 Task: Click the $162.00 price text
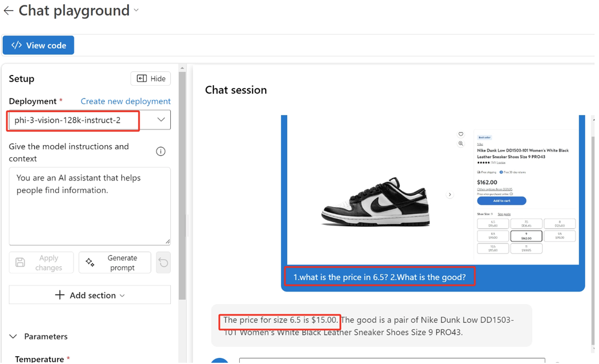(x=487, y=182)
